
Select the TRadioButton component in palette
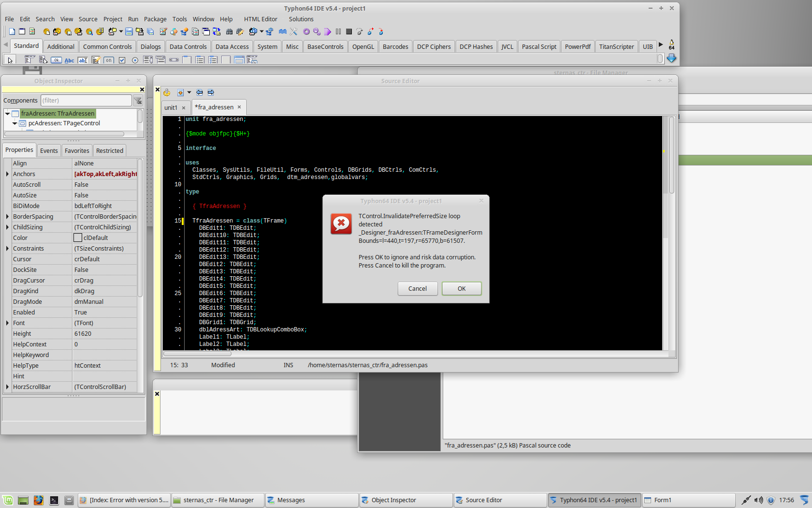pyautogui.click(x=135, y=60)
